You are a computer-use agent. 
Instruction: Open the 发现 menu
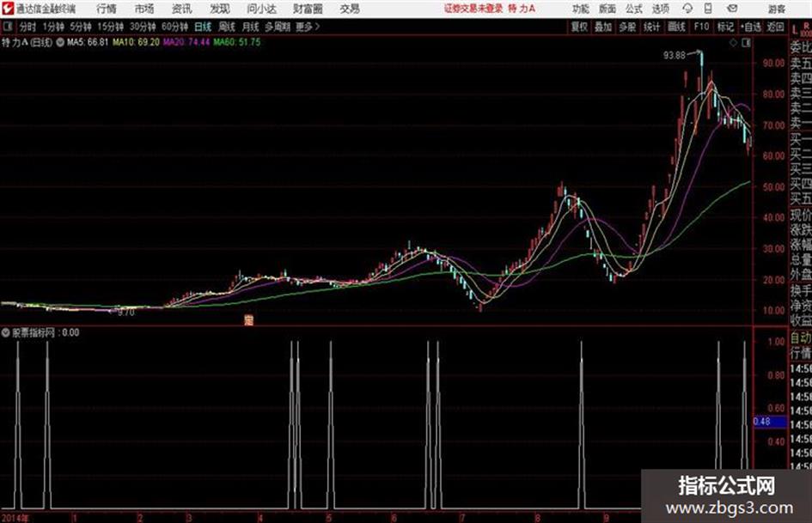(220, 9)
